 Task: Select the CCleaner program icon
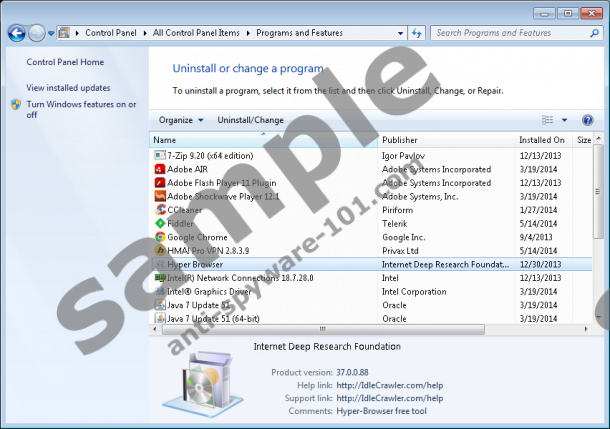coord(160,210)
